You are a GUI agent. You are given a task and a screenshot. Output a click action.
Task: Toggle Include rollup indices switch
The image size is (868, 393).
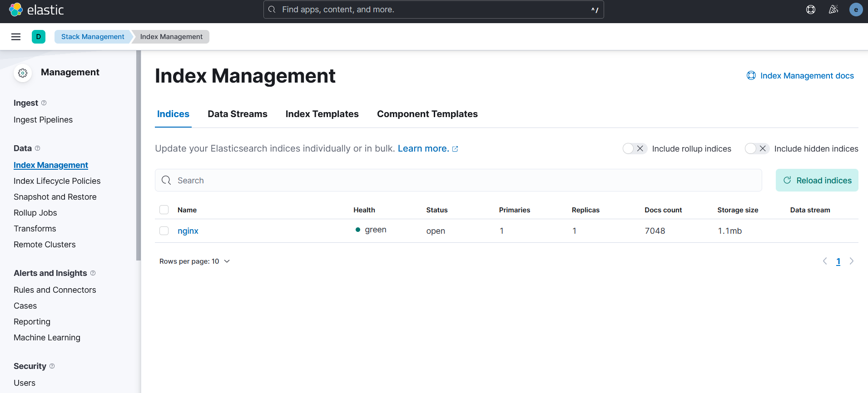(x=635, y=149)
